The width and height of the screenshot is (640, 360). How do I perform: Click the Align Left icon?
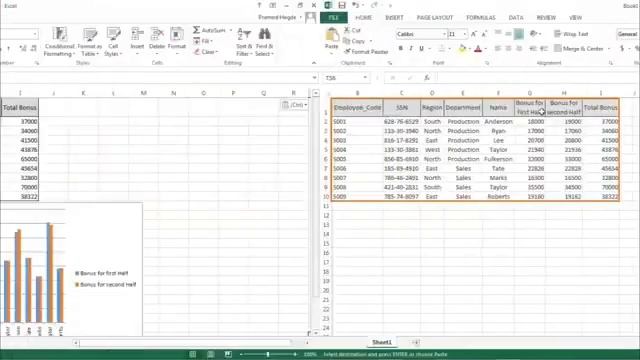(x=498, y=49)
